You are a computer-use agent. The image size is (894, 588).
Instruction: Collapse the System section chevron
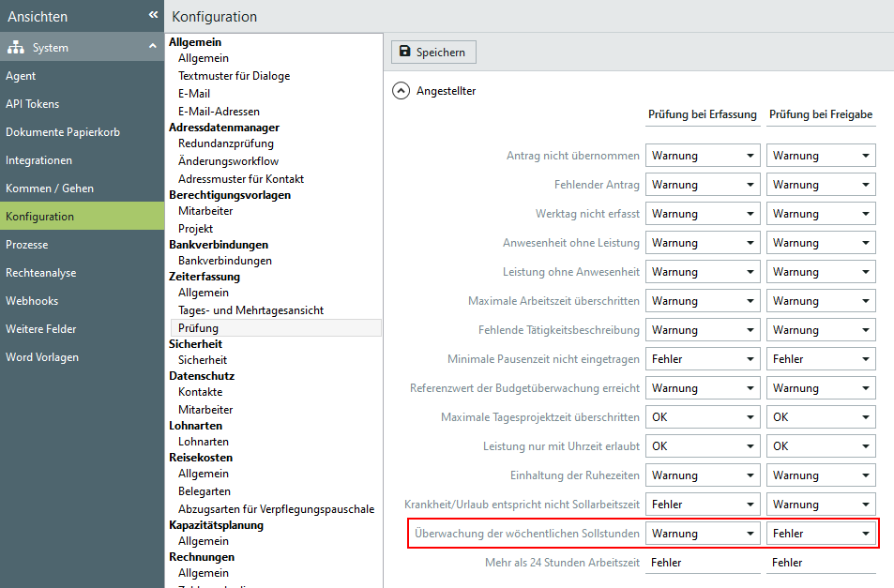152,47
